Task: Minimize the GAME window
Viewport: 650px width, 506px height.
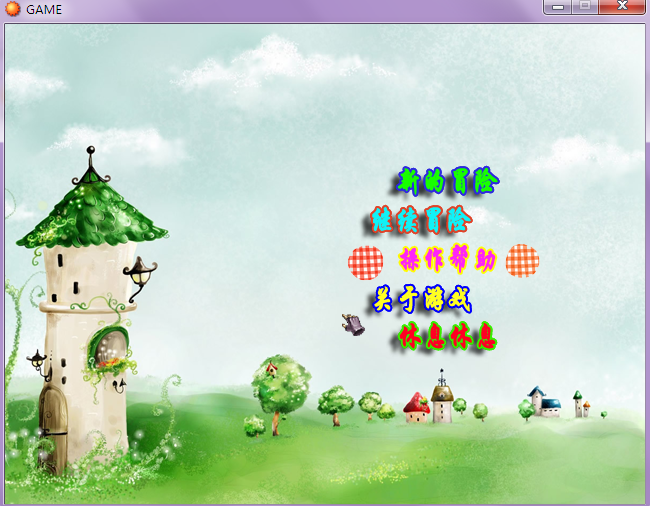Action: [x=558, y=7]
